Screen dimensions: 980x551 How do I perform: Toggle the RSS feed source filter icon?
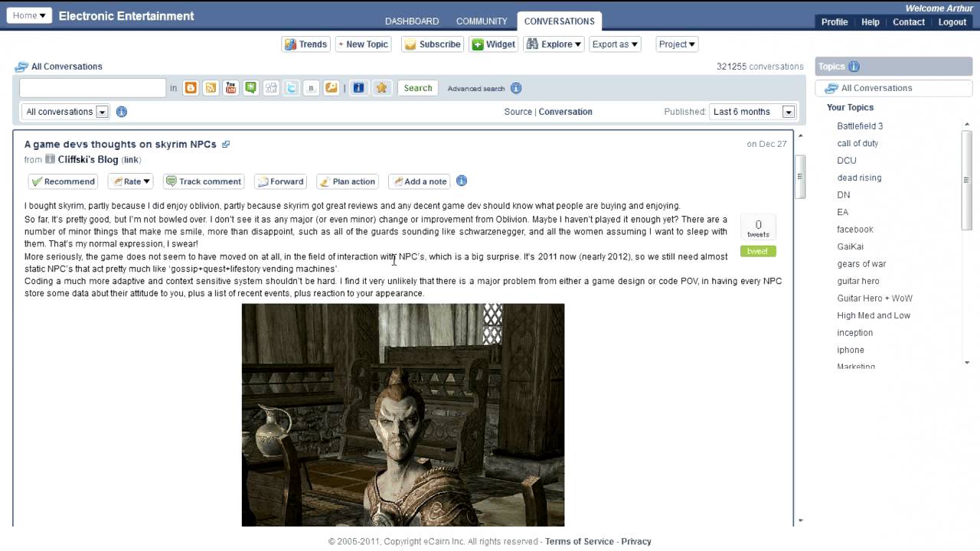[211, 88]
